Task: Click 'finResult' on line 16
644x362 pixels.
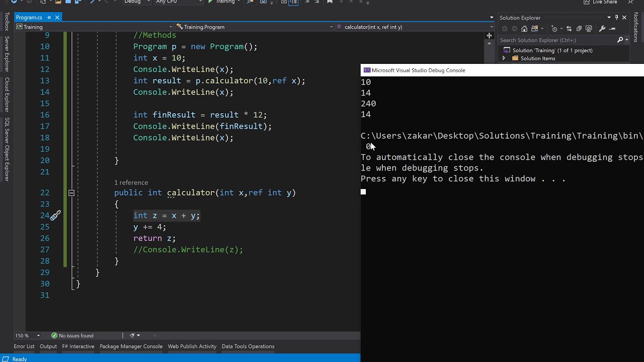Action: [x=174, y=115]
